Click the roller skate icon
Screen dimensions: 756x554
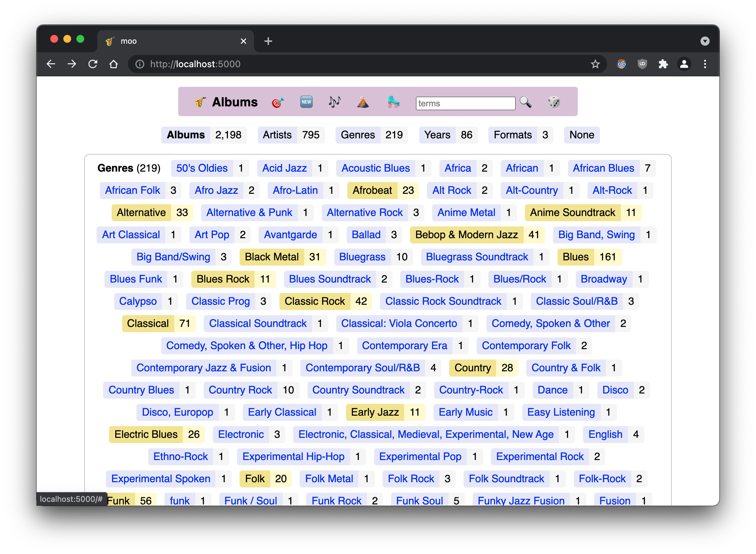tap(393, 101)
